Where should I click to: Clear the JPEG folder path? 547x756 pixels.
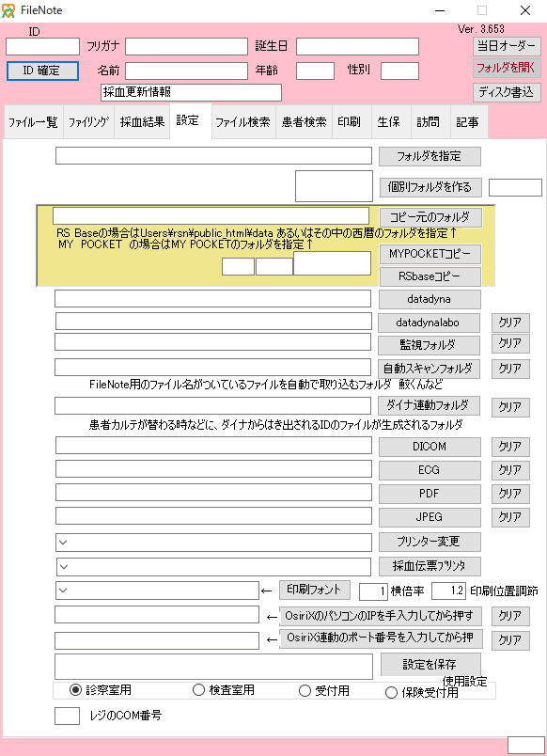click(510, 518)
